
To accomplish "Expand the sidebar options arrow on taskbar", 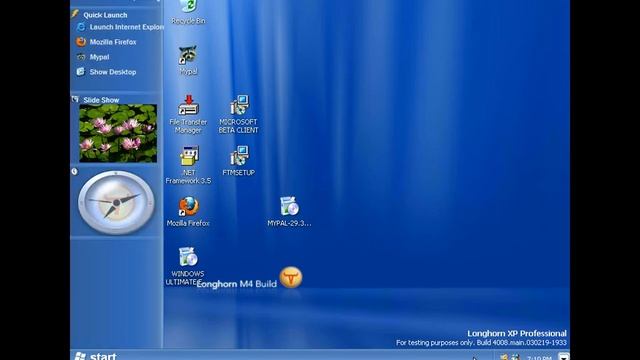I will 564,356.
